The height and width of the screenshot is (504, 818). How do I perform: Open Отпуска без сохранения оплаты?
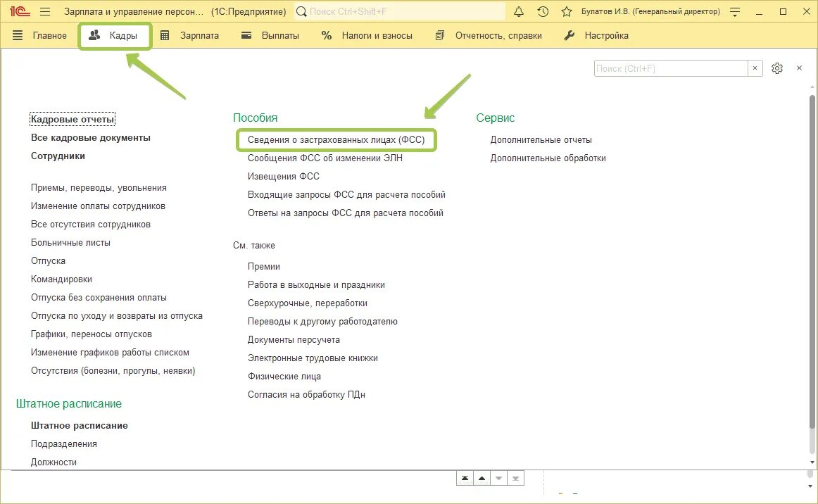[x=99, y=297]
